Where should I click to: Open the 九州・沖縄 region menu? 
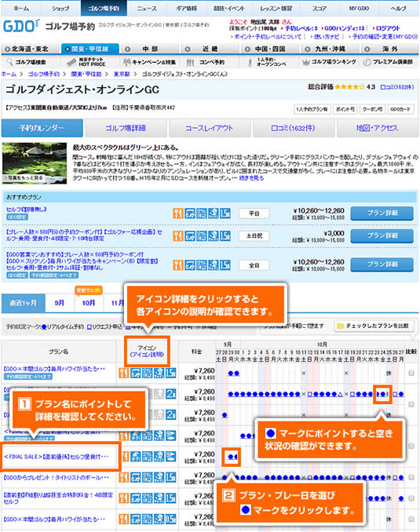330,49
